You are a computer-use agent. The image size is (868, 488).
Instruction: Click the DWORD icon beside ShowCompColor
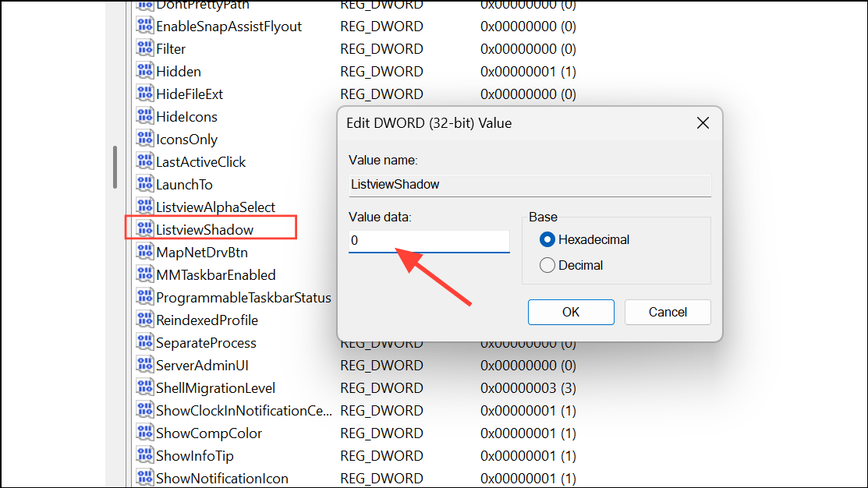tap(145, 433)
